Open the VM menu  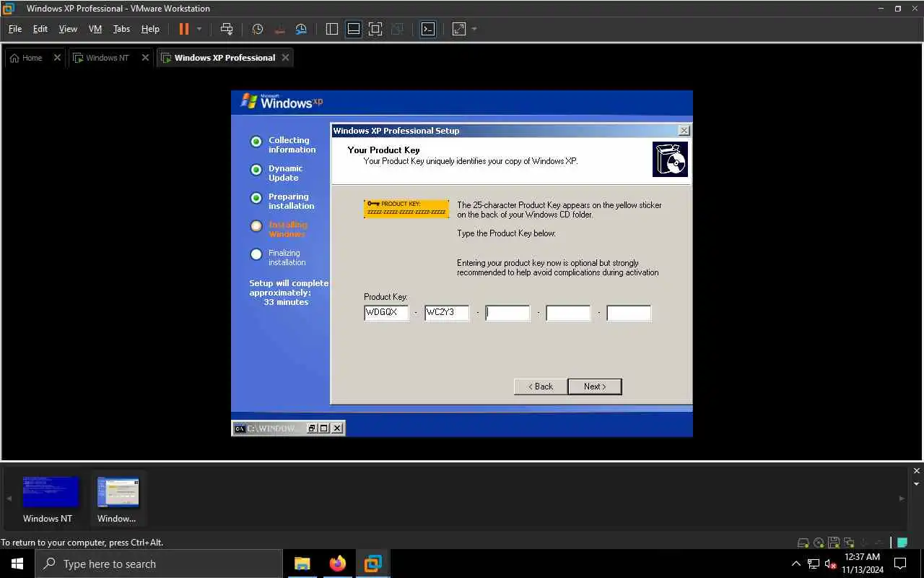(x=95, y=29)
